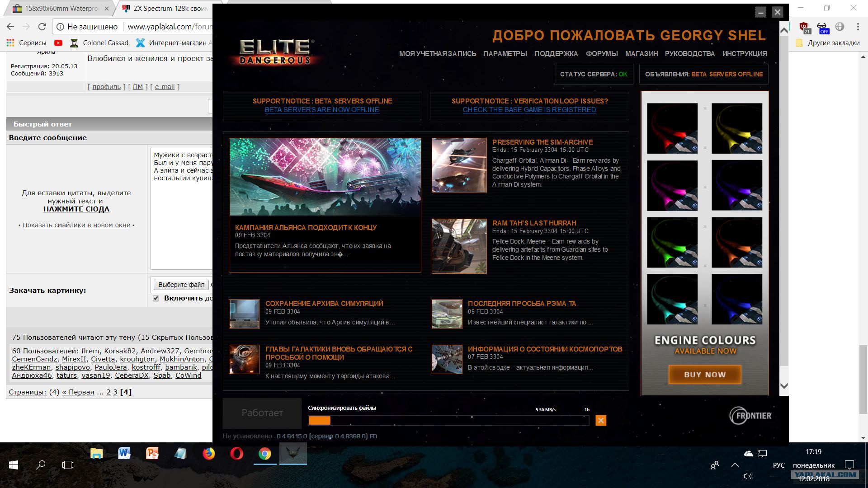Viewport: 868px width, 488px height.
Task: Open the 'Preserving the Sim-Archive' thumbnail
Action: 459,165
